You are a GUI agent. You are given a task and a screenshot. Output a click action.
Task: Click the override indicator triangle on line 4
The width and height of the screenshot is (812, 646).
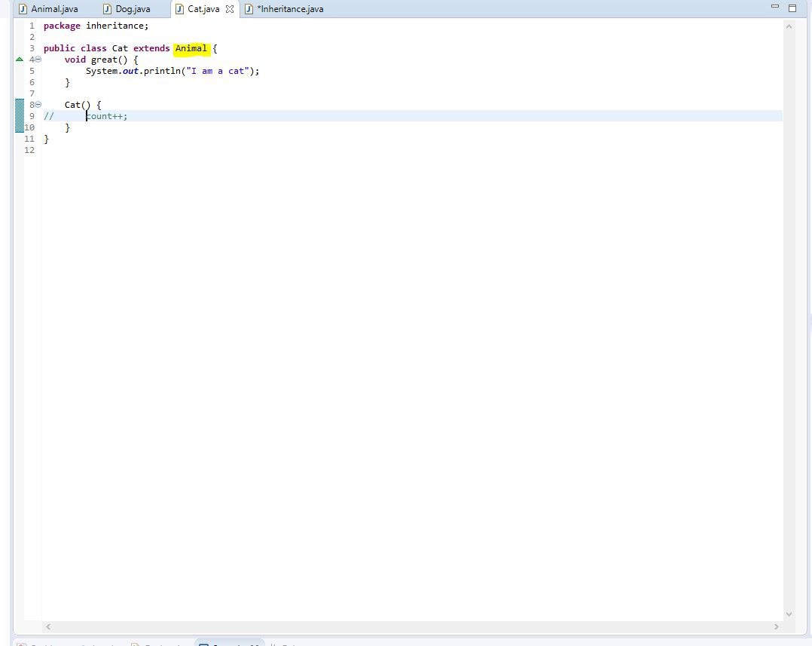pyautogui.click(x=20, y=60)
